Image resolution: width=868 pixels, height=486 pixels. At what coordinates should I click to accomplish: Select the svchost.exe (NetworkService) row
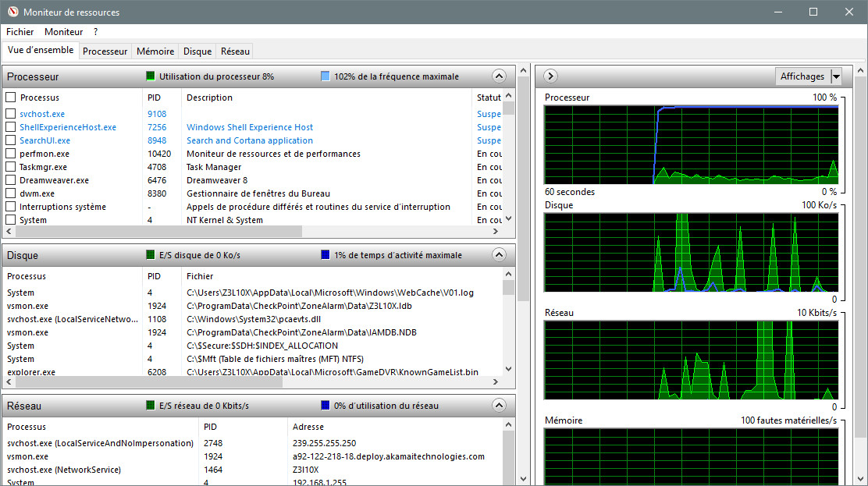click(x=64, y=470)
